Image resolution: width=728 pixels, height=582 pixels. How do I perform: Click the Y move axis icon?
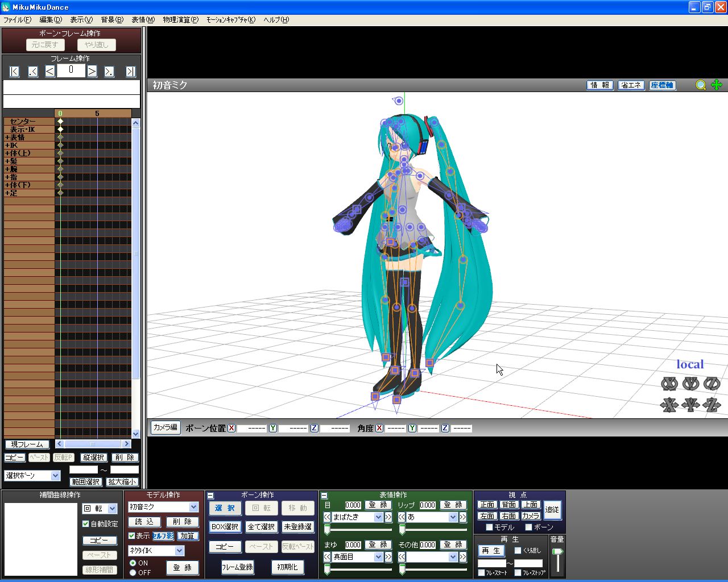coord(690,405)
